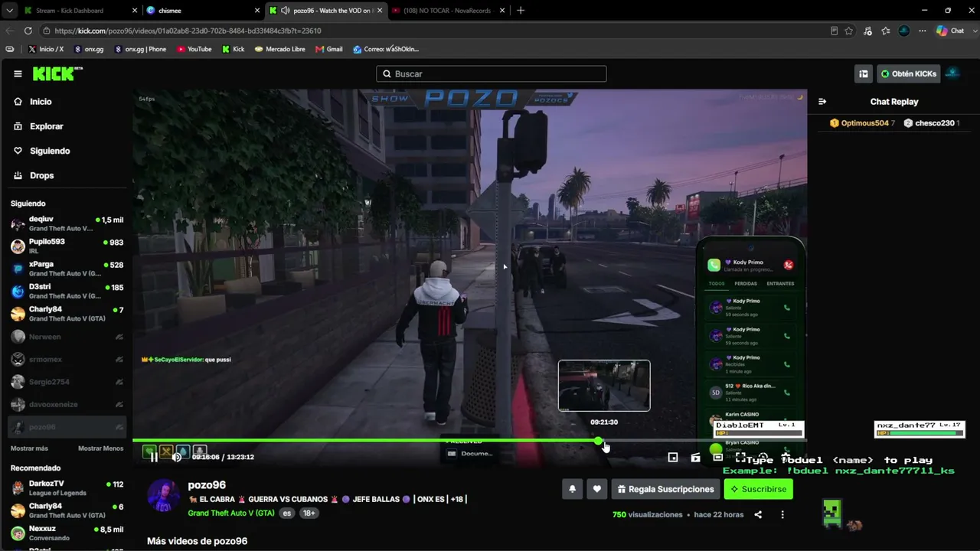Open the Inicio / X bookmark
This screenshot has height=551, width=980.
click(46, 49)
